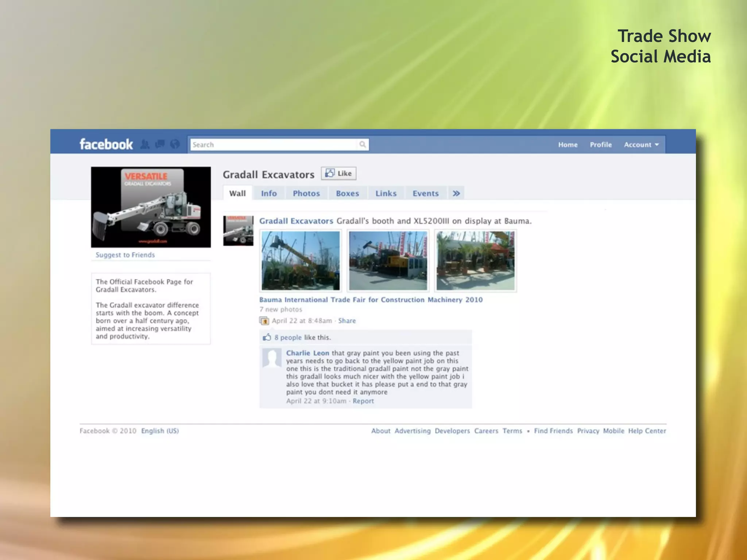
Task: Open Gradall Excavators post author link
Action: pos(296,221)
